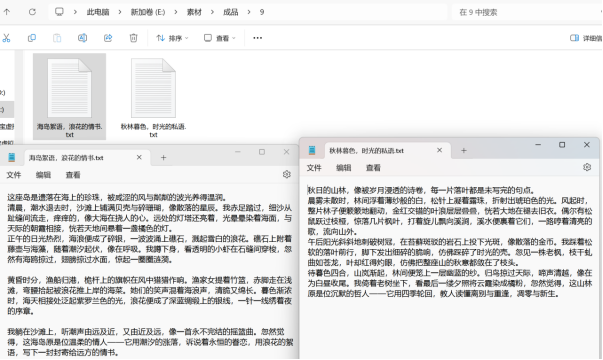Screen dimensions: 603x360
Task: Open the 文件 menu in the 秋林暮色 Notepad
Action: pyautogui.click(x=314, y=168)
